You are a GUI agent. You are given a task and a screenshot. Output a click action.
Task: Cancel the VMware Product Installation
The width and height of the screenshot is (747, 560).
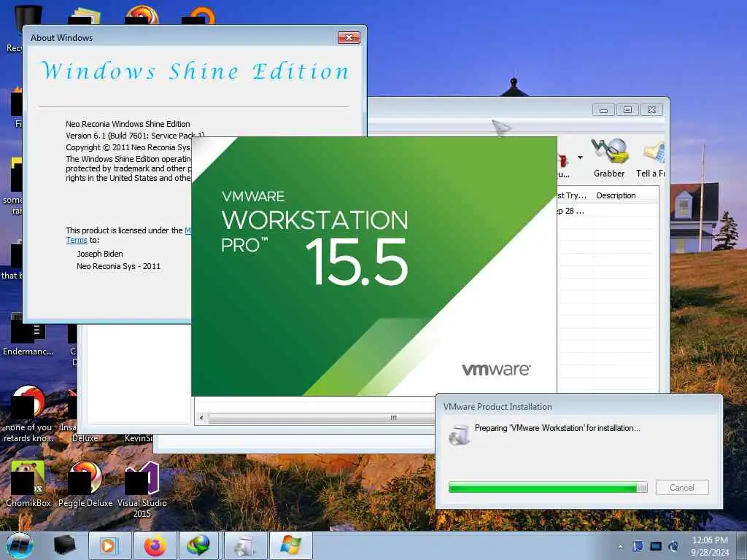(682, 487)
